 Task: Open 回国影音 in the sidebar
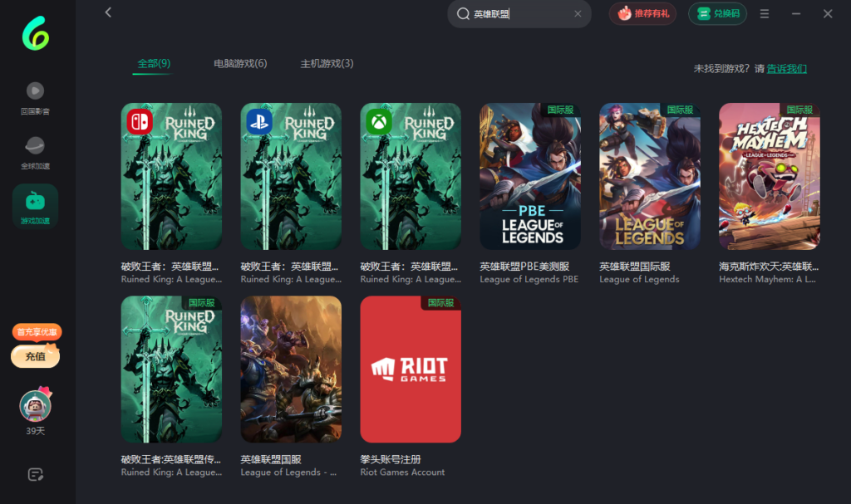click(35, 97)
